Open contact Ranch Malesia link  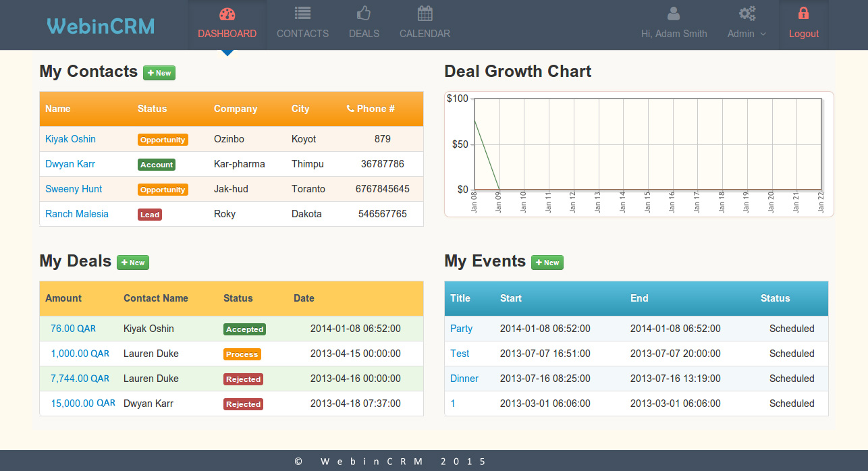(77, 214)
